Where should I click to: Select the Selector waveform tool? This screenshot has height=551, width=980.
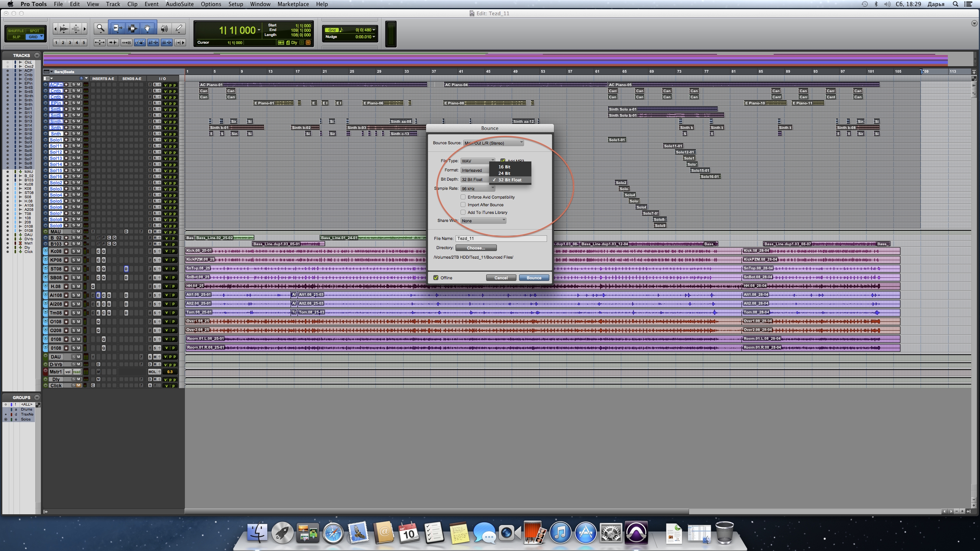pyautogui.click(x=132, y=28)
